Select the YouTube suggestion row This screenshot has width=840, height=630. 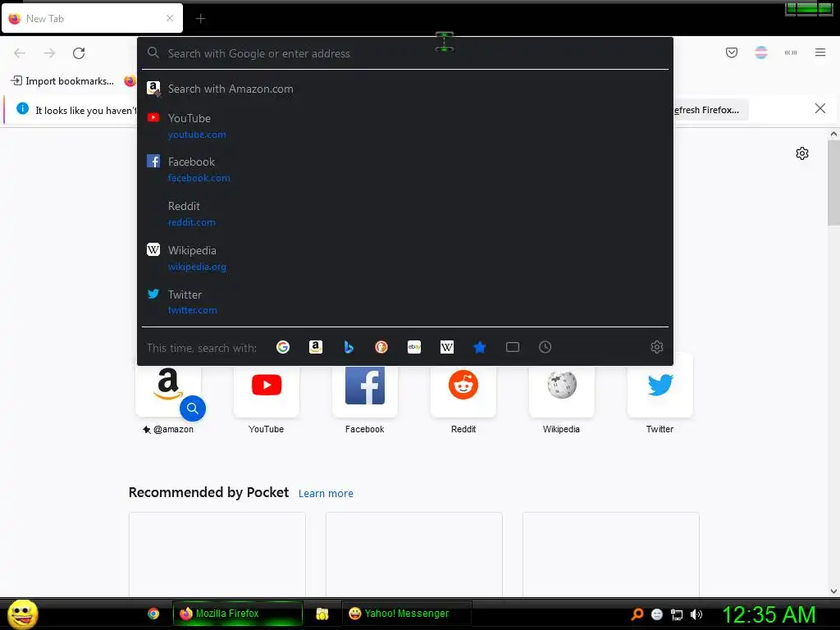pos(405,126)
